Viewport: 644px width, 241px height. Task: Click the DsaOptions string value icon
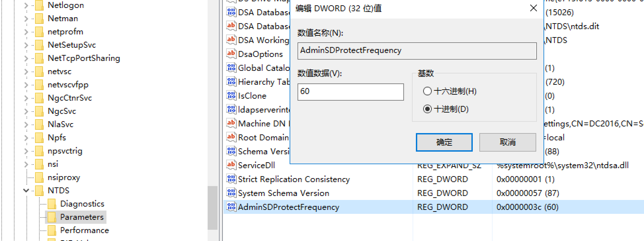(x=231, y=54)
